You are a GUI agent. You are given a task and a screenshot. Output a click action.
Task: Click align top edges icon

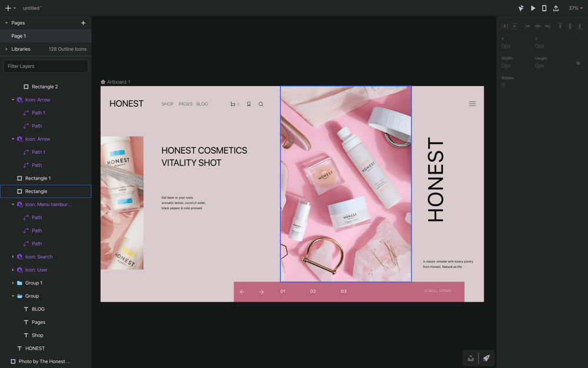[560, 26]
